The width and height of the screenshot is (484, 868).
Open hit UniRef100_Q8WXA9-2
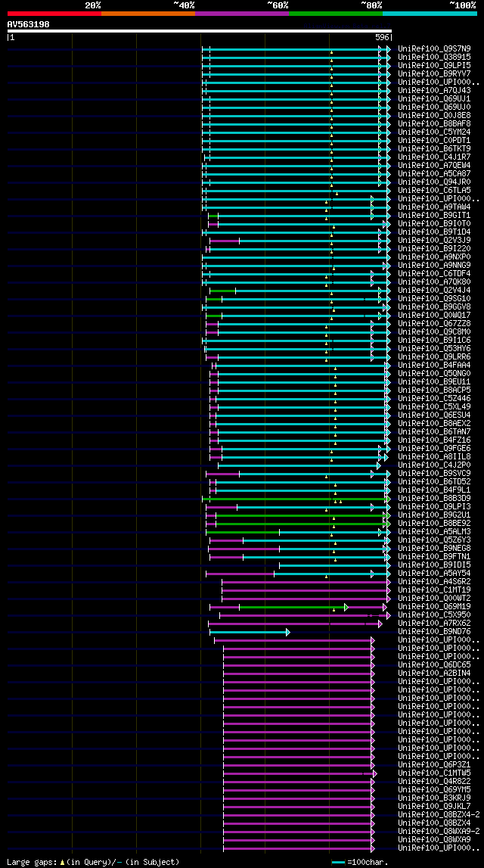tap(439, 831)
